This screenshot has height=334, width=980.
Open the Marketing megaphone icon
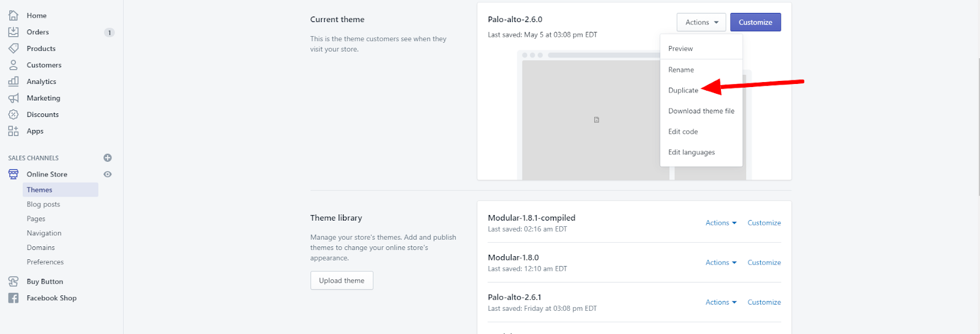pyautogui.click(x=13, y=98)
